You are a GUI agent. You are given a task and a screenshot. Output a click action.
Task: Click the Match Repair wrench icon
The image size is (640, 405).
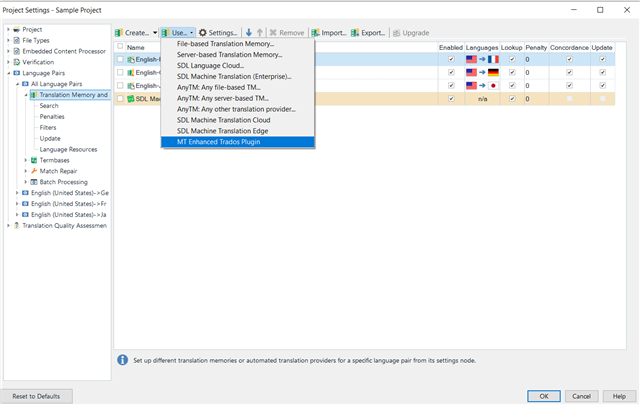(34, 171)
